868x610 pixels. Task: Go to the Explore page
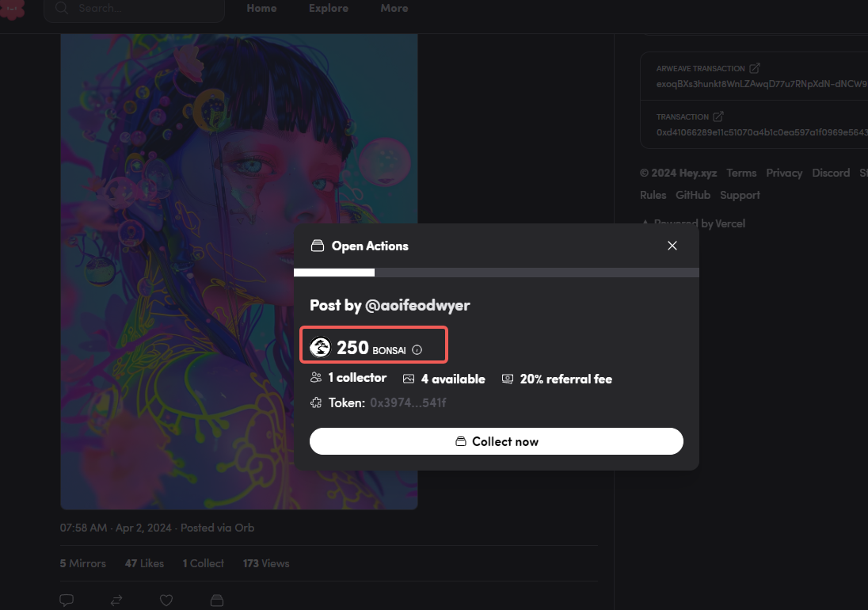(x=329, y=8)
